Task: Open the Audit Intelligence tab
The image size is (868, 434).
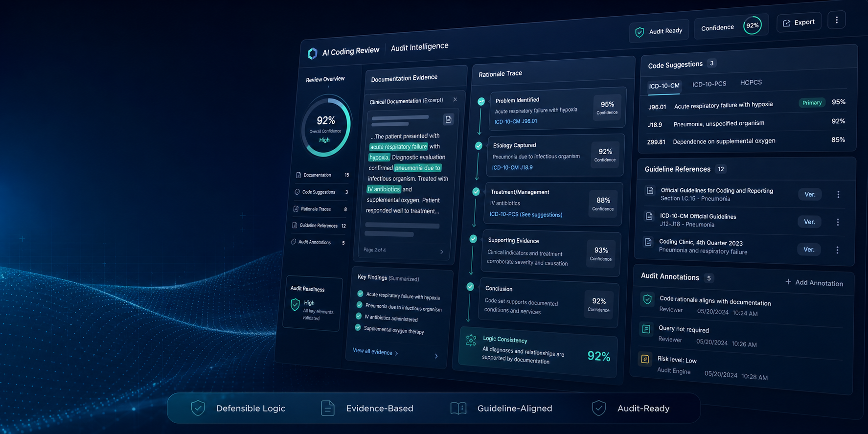Action: point(419,47)
